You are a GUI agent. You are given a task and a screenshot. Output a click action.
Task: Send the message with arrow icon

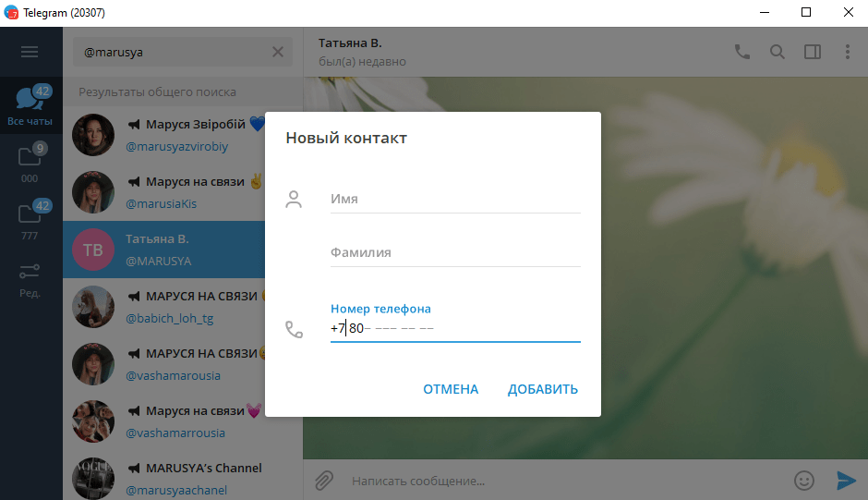click(845, 481)
